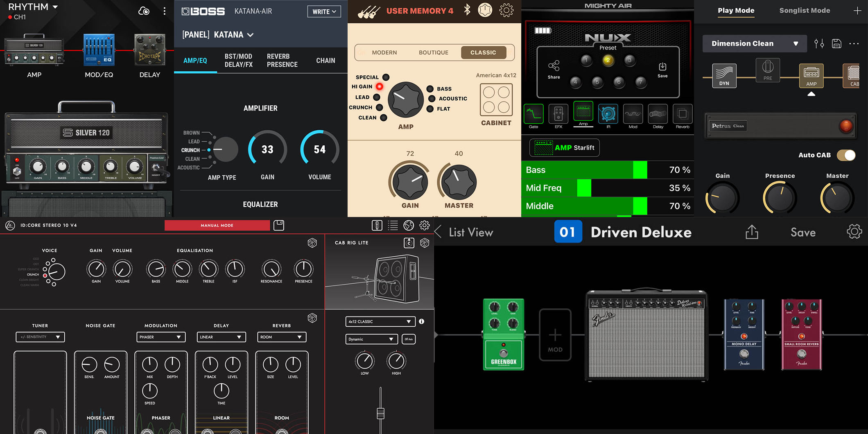
Task: Switch to the REVERB PRESENCE tab
Action: click(282, 61)
